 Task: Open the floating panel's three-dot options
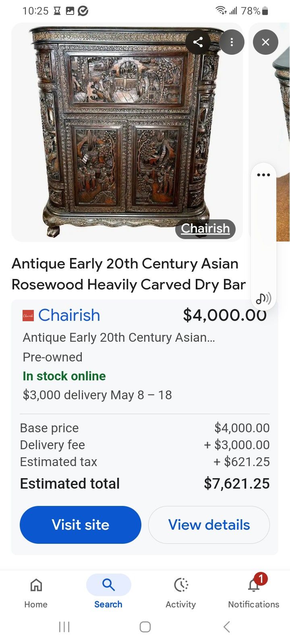click(x=263, y=175)
